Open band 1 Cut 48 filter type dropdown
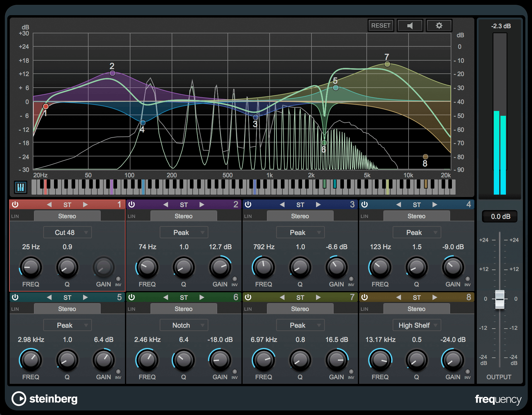 67,233
